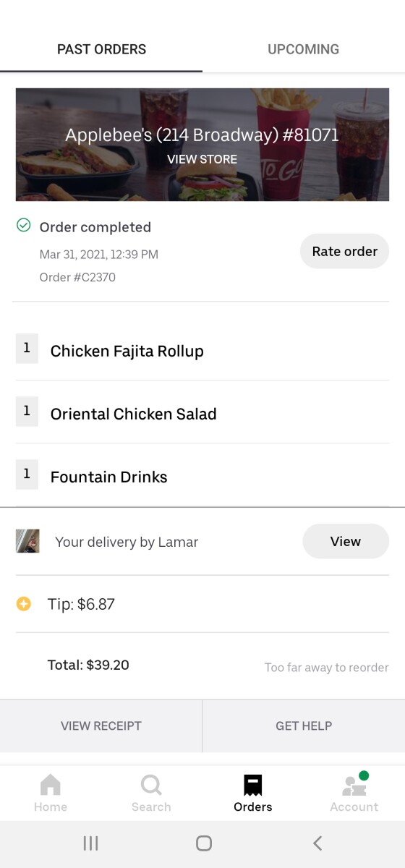Viewport: 405px width, 868px height.
Task: Switch to the Upcoming tab
Action: click(x=304, y=49)
